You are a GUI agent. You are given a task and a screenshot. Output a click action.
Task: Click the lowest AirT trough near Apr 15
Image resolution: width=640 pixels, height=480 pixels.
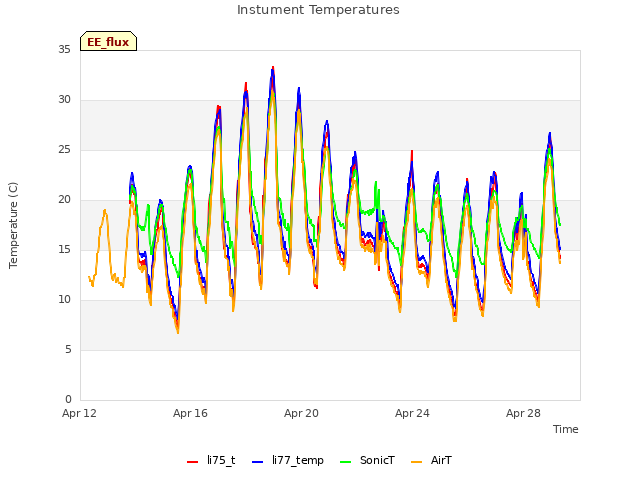(x=178, y=332)
